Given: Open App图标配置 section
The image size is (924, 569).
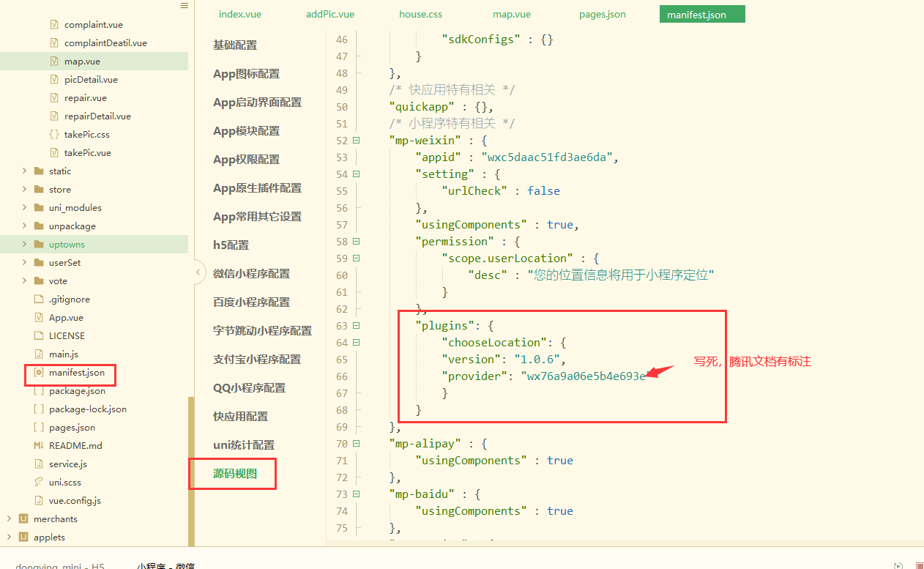Looking at the screenshot, I should point(246,74).
